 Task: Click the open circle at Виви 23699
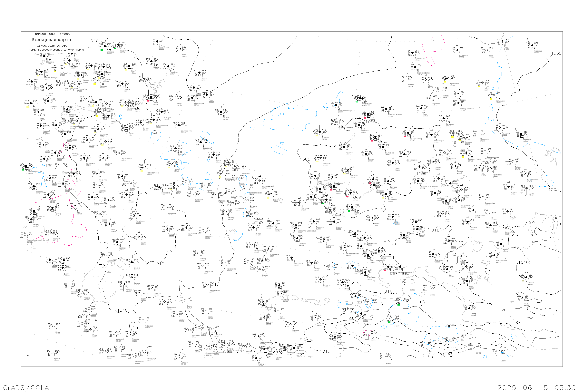click(x=486, y=50)
